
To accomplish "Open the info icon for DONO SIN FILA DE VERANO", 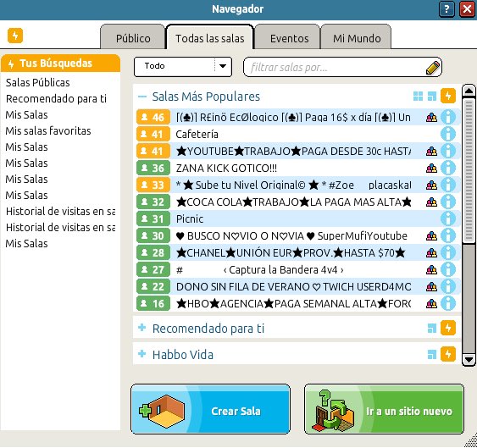I will [448, 286].
